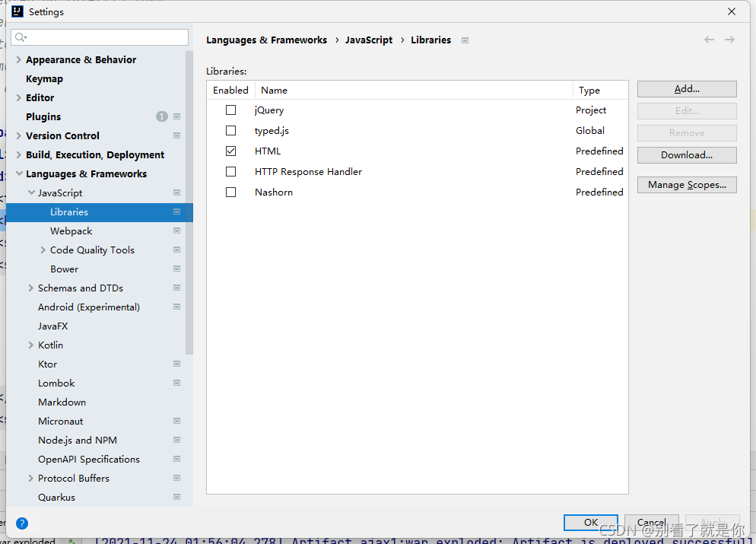Viewport: 756px width, 544px height.
Task: Click the project-level icon next to Plugins
Action: coord(176,116)
